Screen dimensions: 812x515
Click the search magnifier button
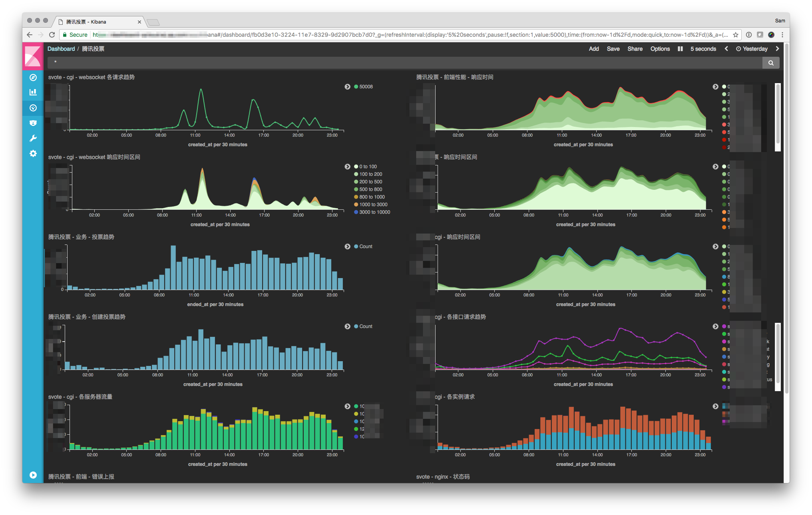pyautogui.click(x=771, y=63)
